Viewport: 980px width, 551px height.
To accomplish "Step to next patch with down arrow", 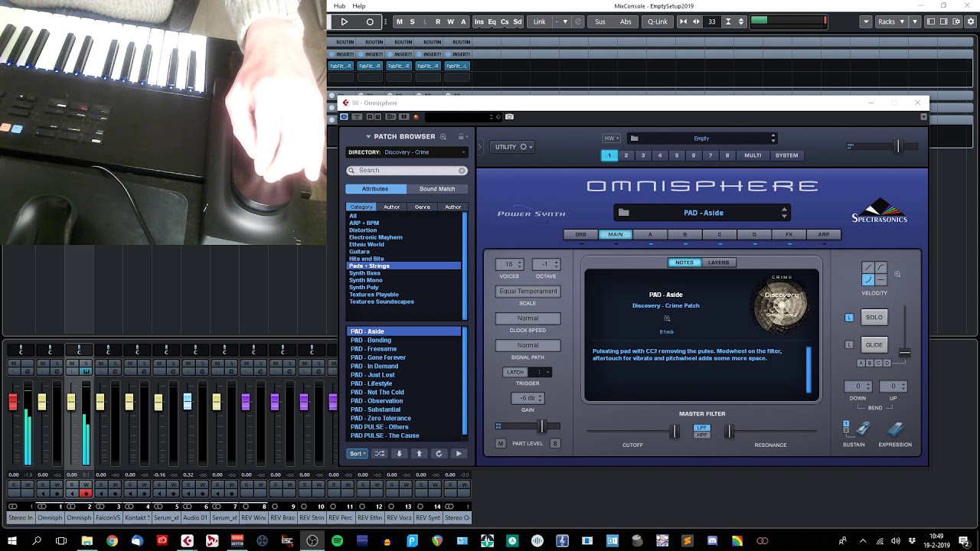I will [399, 454].
